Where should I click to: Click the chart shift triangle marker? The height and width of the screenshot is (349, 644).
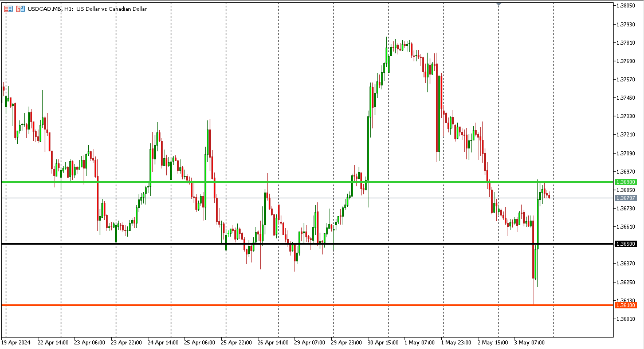click(498, 4)
